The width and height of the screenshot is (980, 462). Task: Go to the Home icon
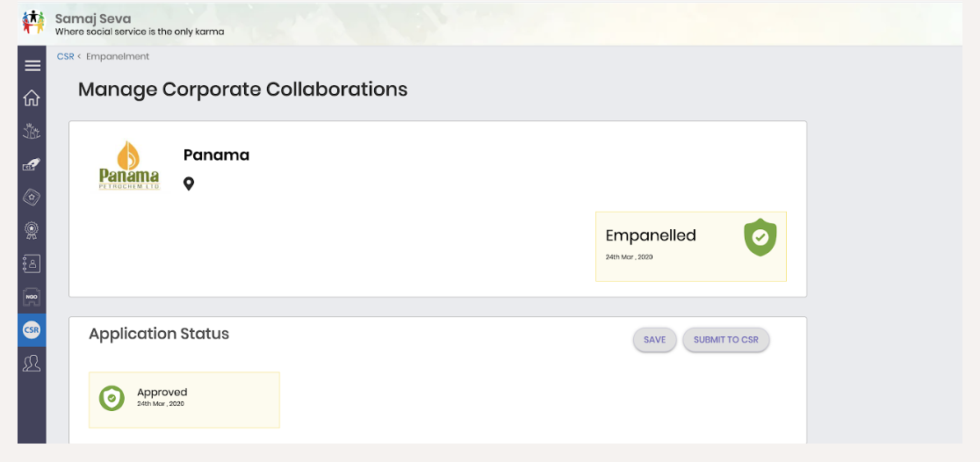click(32, 98)
